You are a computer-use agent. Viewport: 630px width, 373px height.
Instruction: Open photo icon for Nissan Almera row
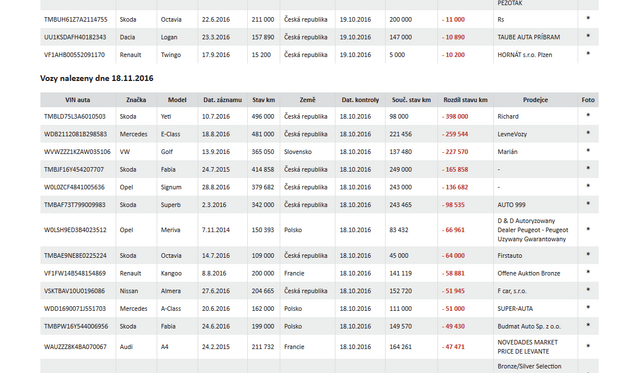[x=588, y=289]
